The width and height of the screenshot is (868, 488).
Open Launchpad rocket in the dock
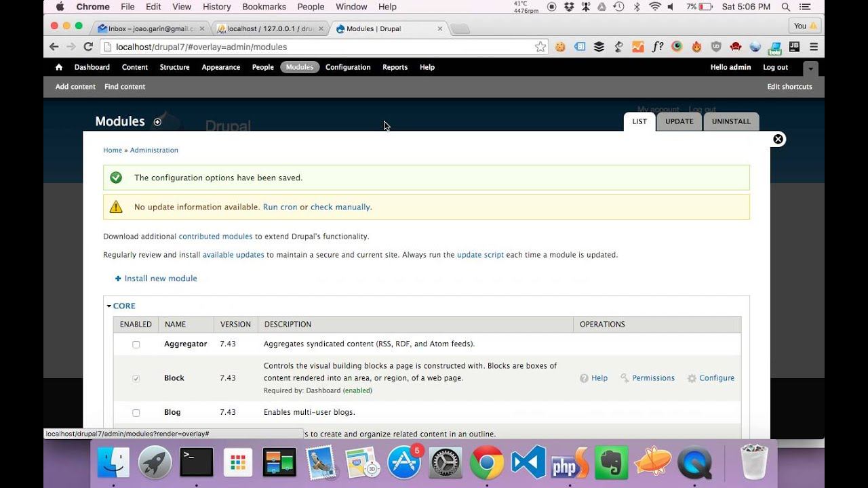(155, 462)
